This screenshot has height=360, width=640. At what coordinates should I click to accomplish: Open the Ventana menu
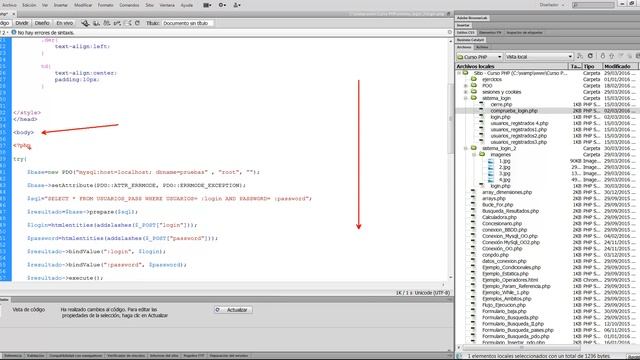tap(167, 5)
